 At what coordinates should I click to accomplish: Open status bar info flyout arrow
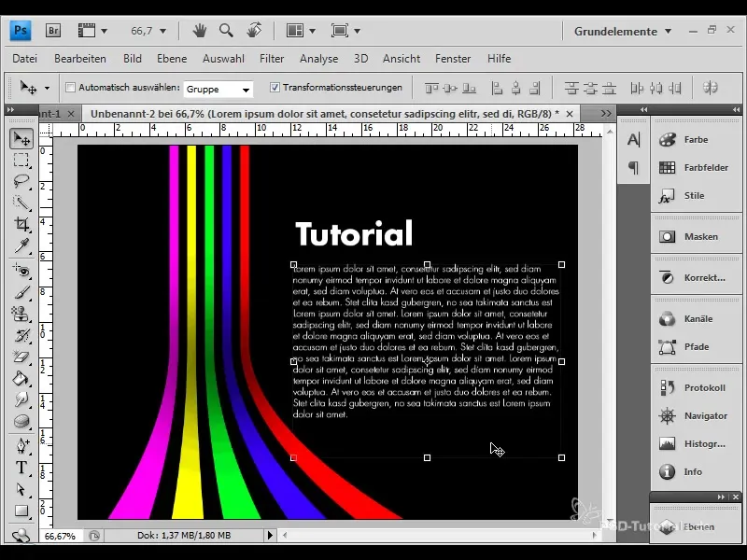click(270, 535)
